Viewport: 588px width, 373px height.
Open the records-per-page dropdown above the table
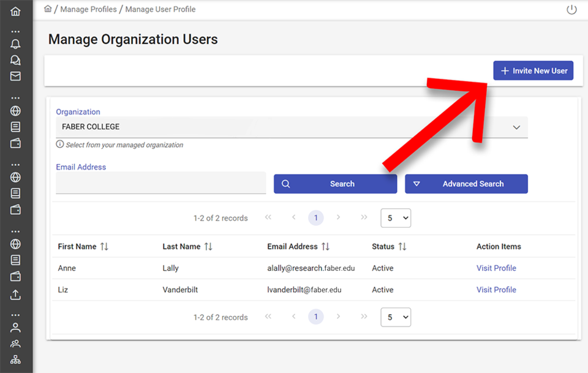pyautogui.click(x=396, y=217)
